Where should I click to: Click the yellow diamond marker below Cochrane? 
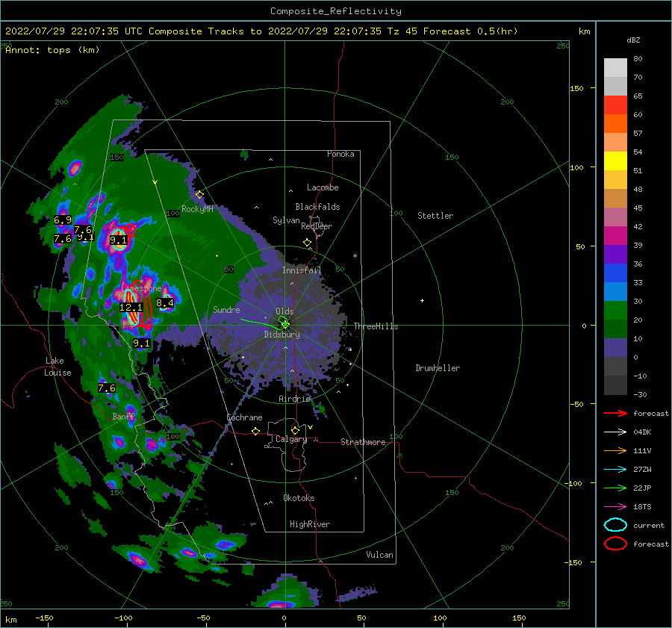point(256,432)
